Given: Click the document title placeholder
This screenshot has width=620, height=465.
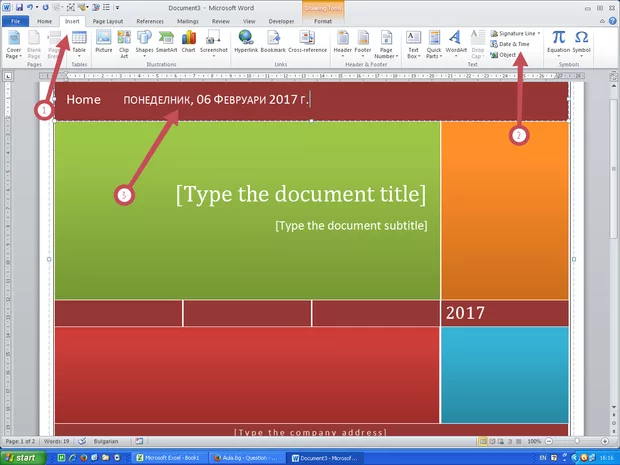Looking at the screenshot, I should [x=301, y=194].
